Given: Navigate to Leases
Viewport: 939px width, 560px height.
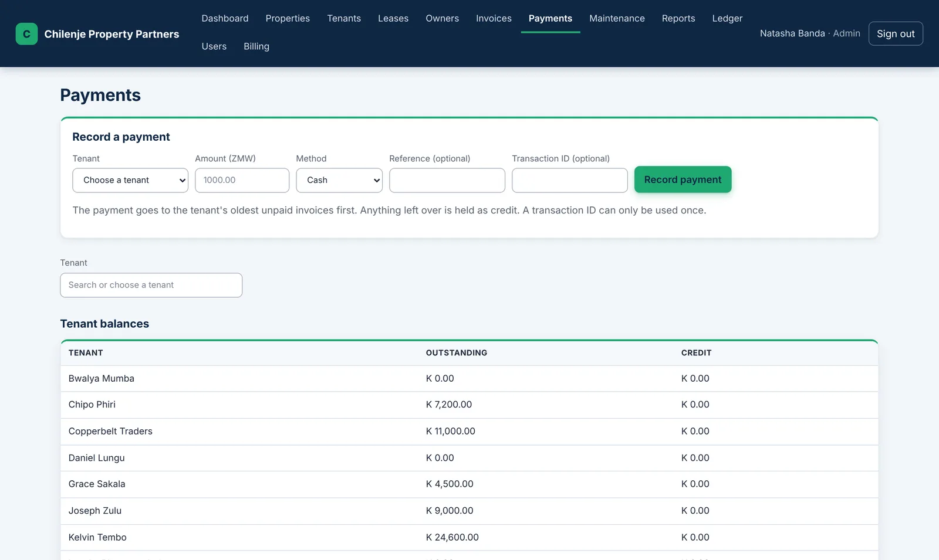Looking at the screenshot, I should (393, 18).
